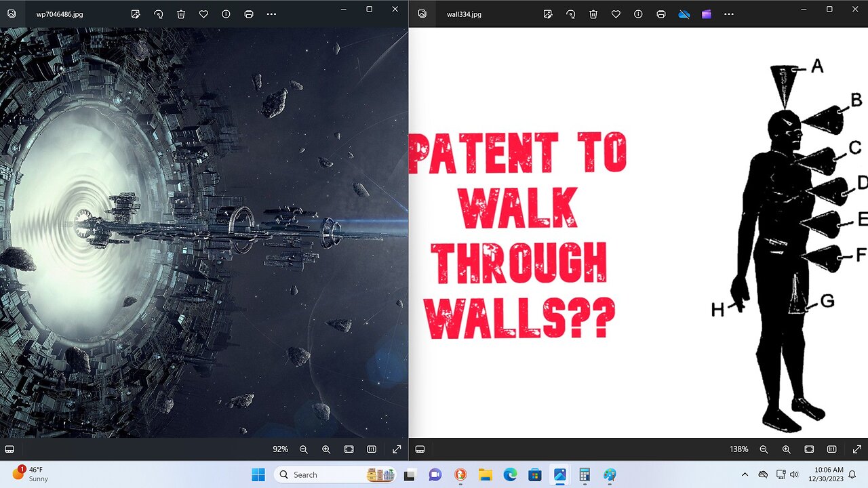Viewport: 868px width, 488px height.
Task: Open file info for wp7046486.jpg
Action: click(226, 14)
